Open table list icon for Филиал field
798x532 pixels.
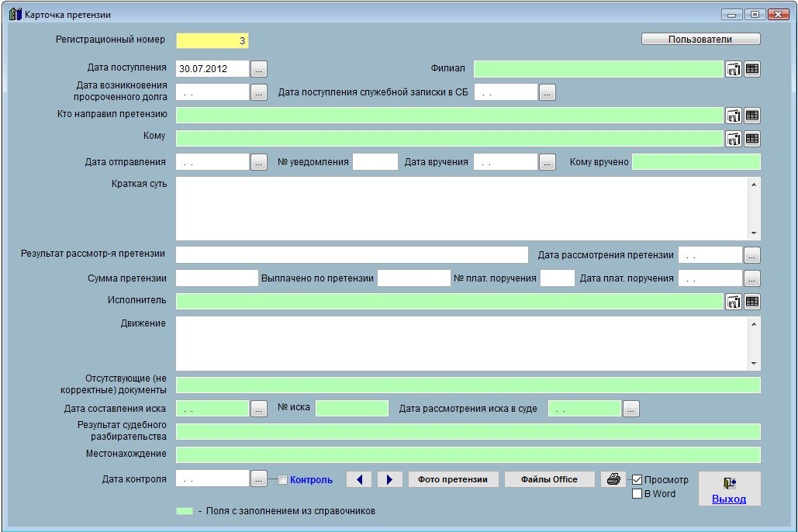click(752, 69)
